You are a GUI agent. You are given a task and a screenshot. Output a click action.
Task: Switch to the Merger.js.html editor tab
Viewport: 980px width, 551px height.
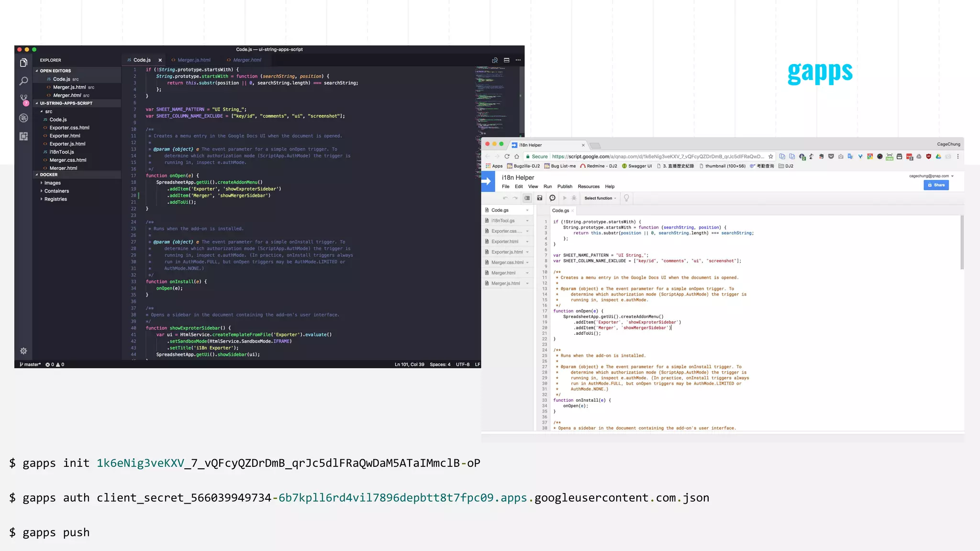191,60
